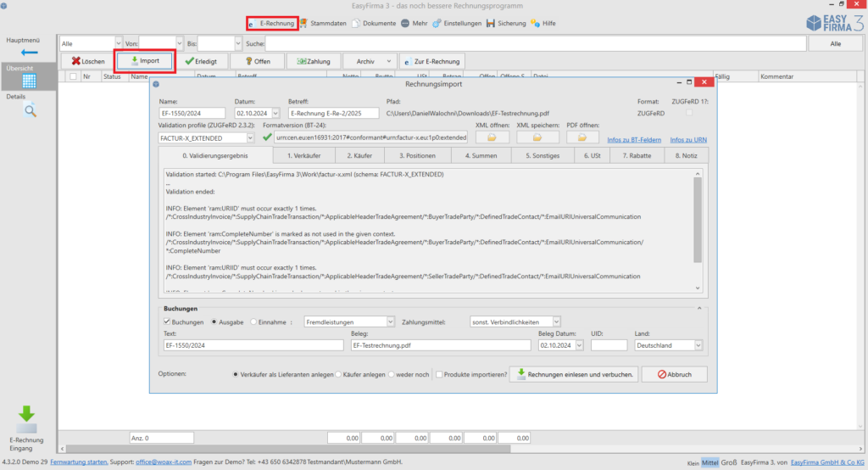Select the weder noch radio button
Viewport: 868px width, 470px height.
(x=392, y=375)
